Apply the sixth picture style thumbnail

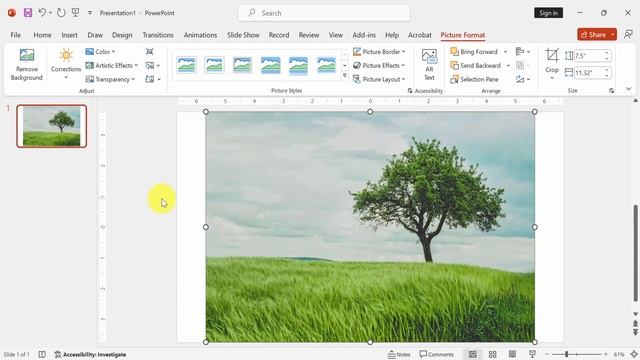click(x=327, y=65)
